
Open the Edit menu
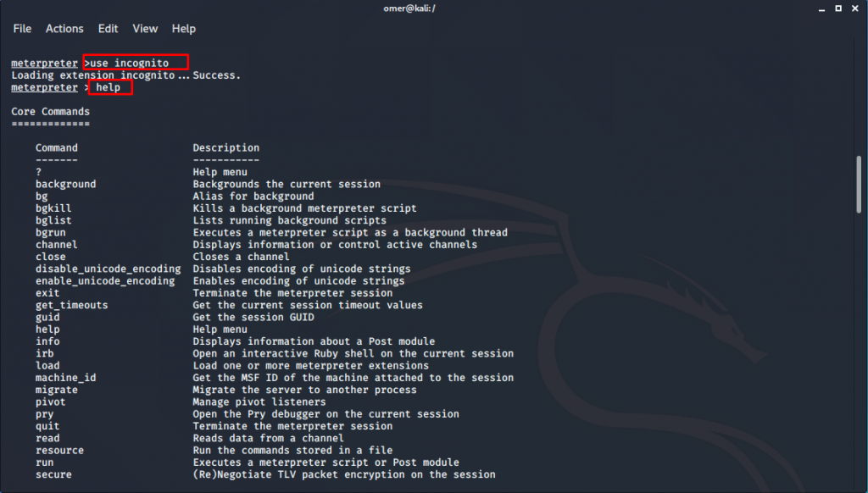[x=108, y=28]
